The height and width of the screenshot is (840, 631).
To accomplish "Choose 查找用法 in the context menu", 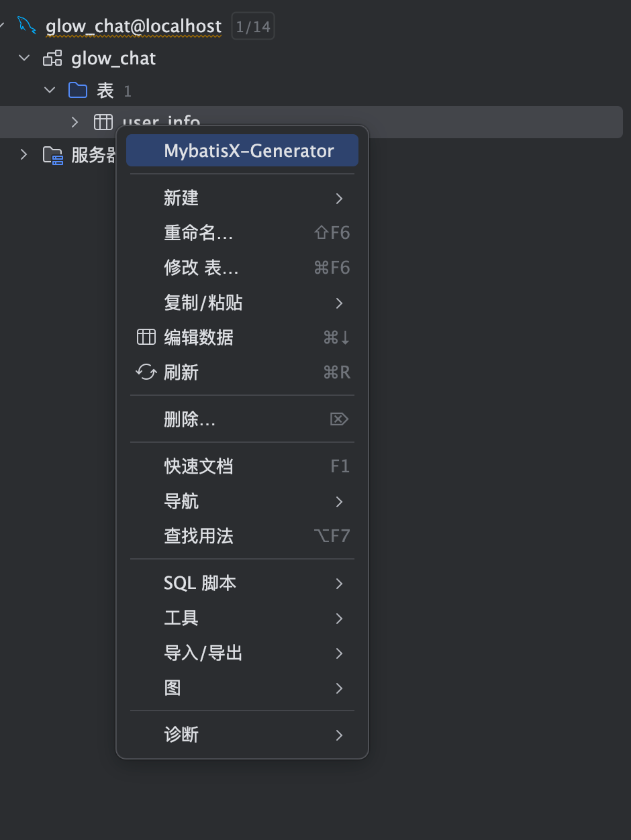I will click(x=198, y=536).
